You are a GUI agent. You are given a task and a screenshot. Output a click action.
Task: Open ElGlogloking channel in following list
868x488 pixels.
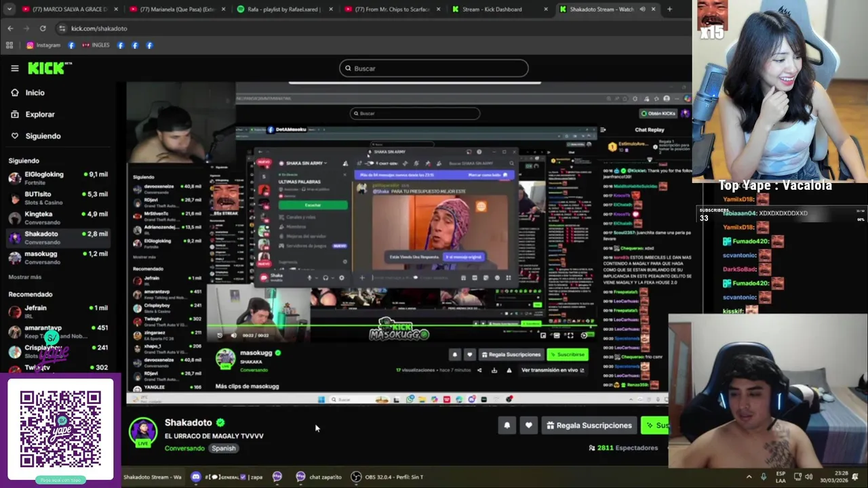point(58,178)
